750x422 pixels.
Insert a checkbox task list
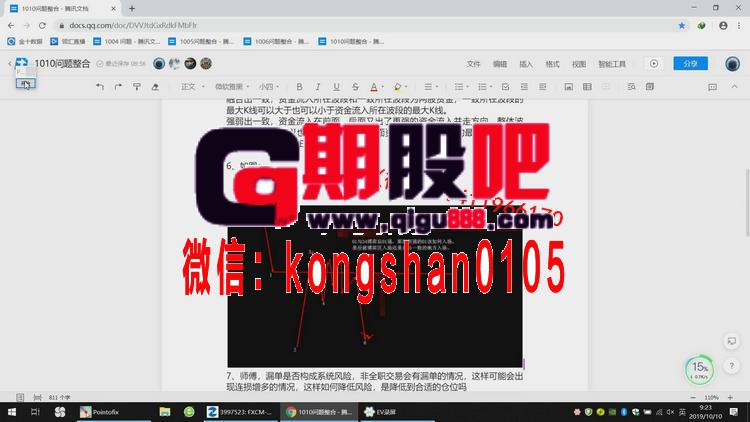[506, 87]
